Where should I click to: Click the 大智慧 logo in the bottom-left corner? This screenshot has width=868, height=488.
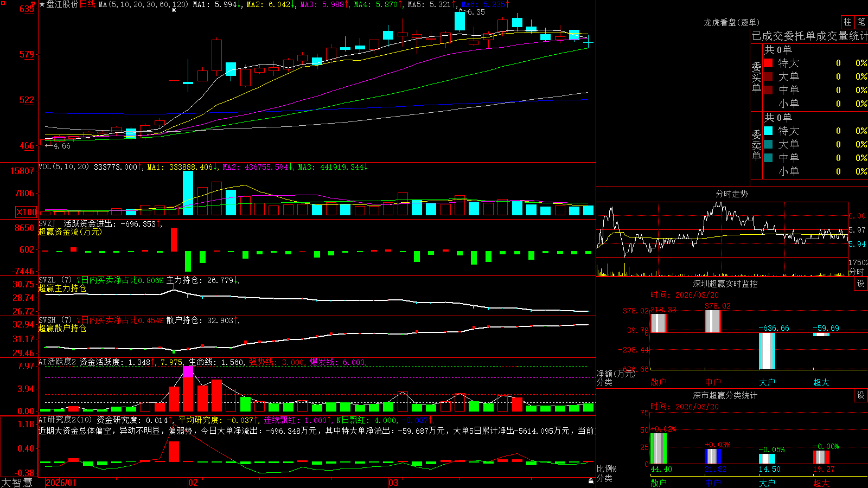(x=17, y=483)
